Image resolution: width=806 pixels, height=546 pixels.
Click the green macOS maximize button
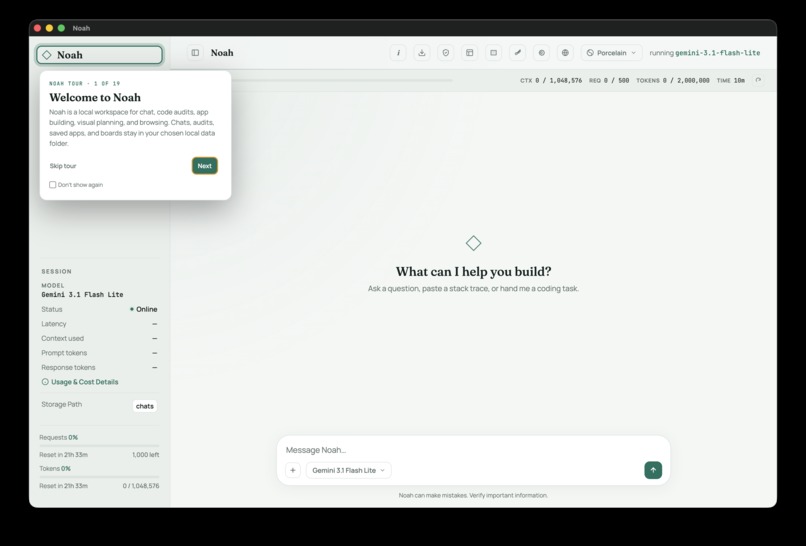pyautogui.click(x=61, y=28)
